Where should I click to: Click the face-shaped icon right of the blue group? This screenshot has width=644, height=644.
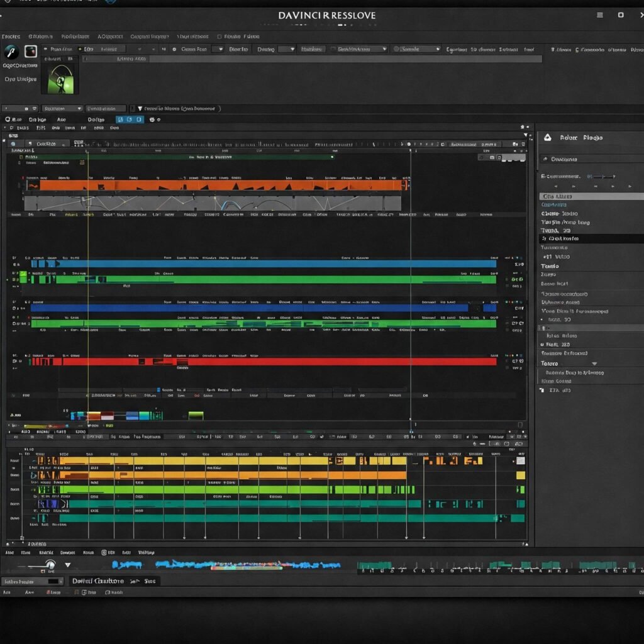click(x=152, y=119)
